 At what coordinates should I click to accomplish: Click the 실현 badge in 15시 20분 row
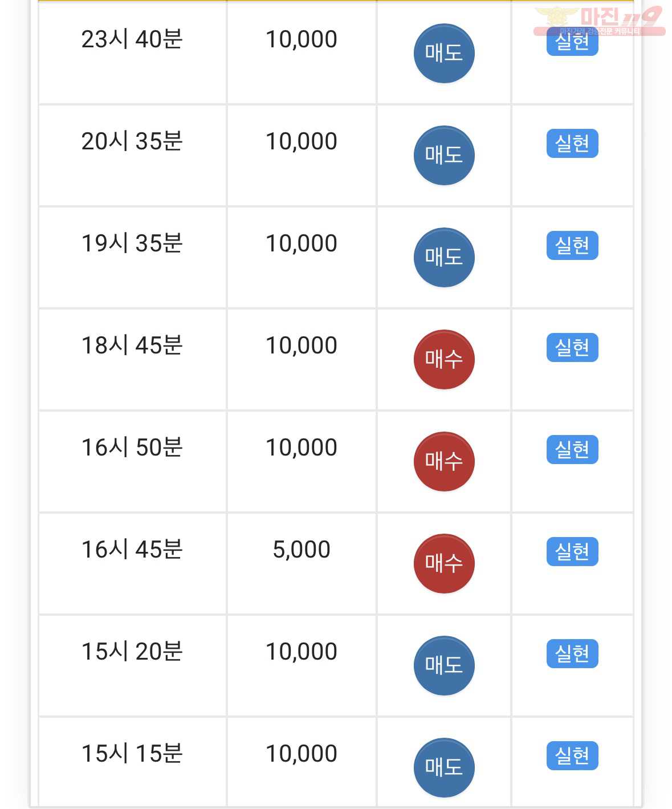pos(572,654)
